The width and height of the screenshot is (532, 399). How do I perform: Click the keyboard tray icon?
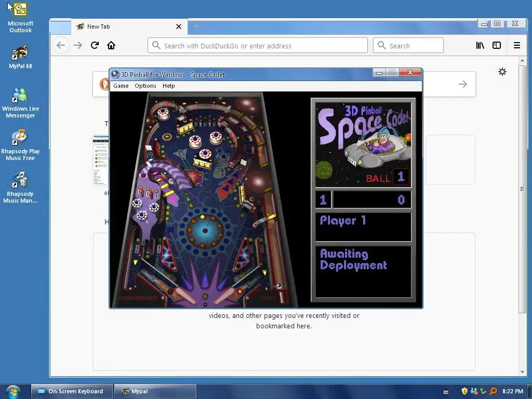[446, 392]
